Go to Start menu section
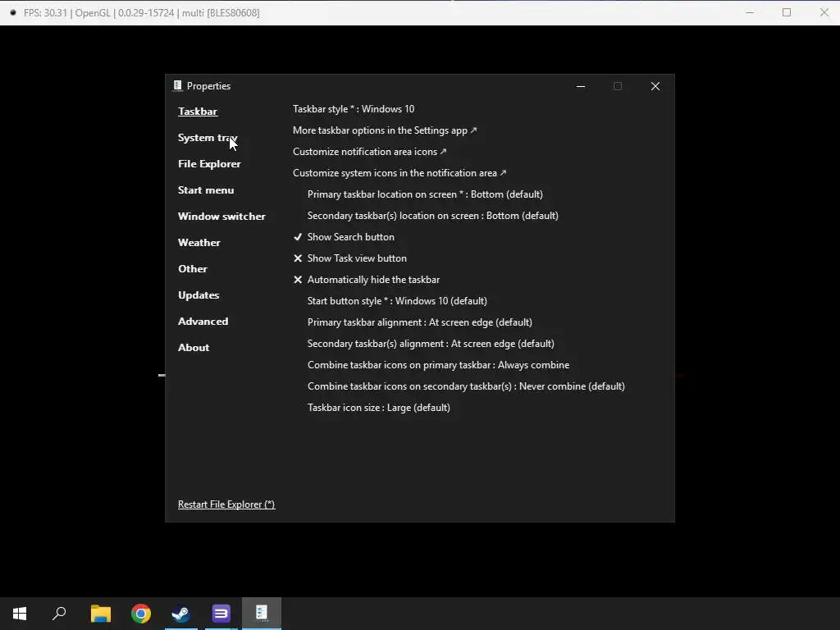Viewport: 840px width, 630px height. point(206,190)
